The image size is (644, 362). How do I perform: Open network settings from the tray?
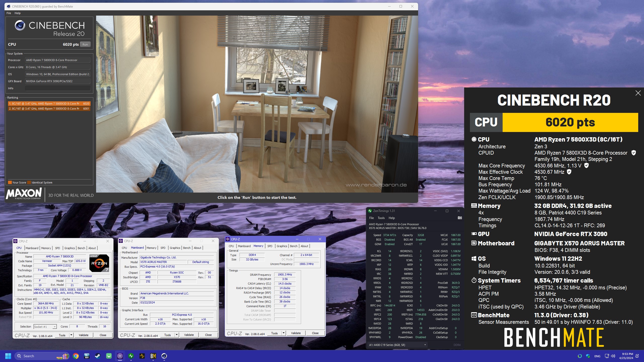(607, 356)
